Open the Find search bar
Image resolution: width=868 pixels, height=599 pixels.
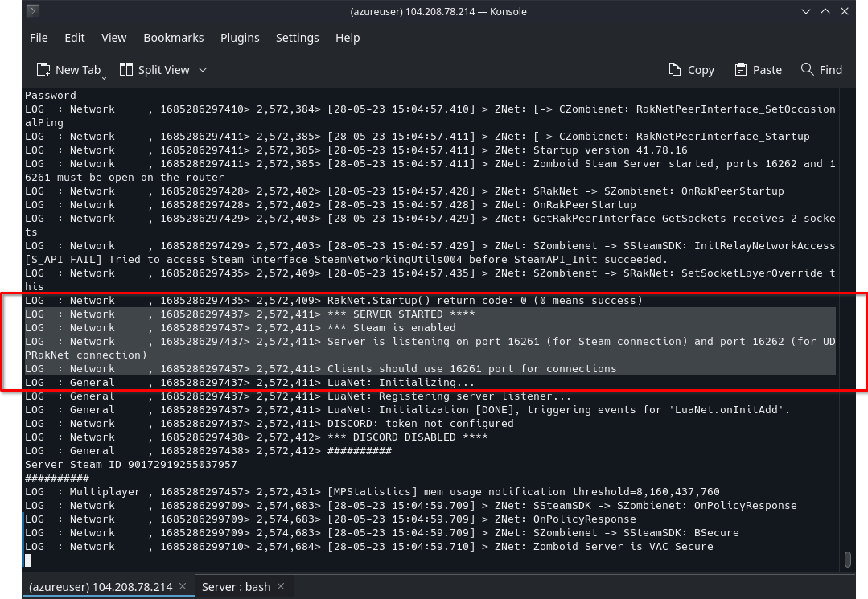pyautogui.click(x=821, y=70)
